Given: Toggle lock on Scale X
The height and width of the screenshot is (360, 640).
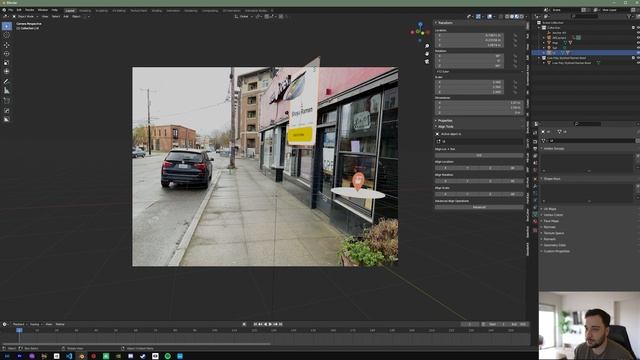Looking at the screenshot, I should [x=515, y=82].
